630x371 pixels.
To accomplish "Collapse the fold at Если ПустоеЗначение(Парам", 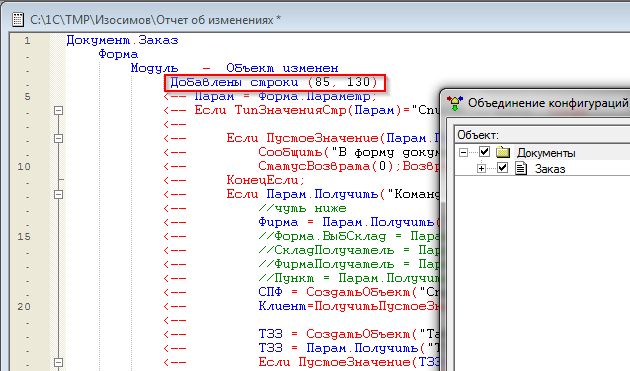I will click(58, 138).
